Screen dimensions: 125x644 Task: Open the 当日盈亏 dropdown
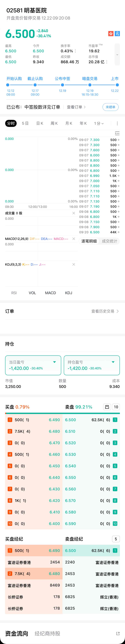click(x=55, y=362)
